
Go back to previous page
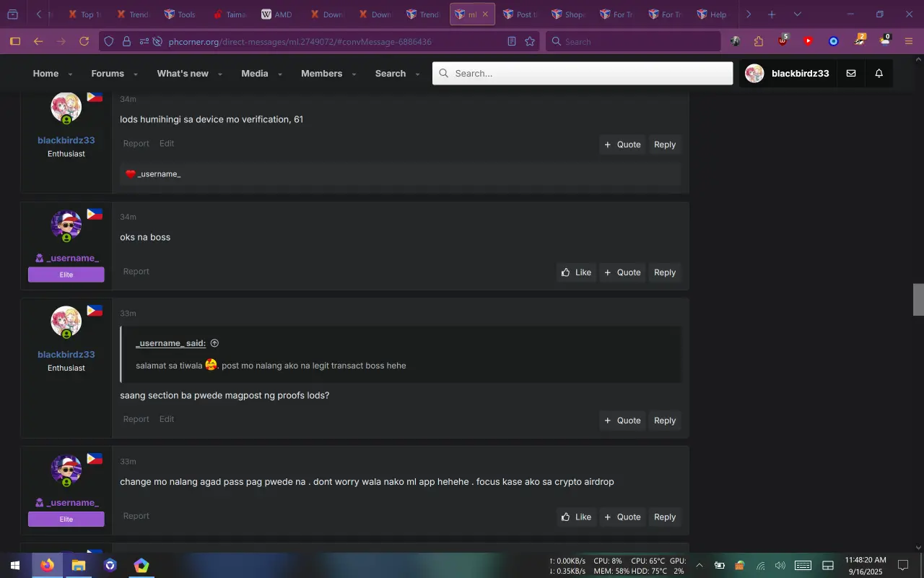38,41
